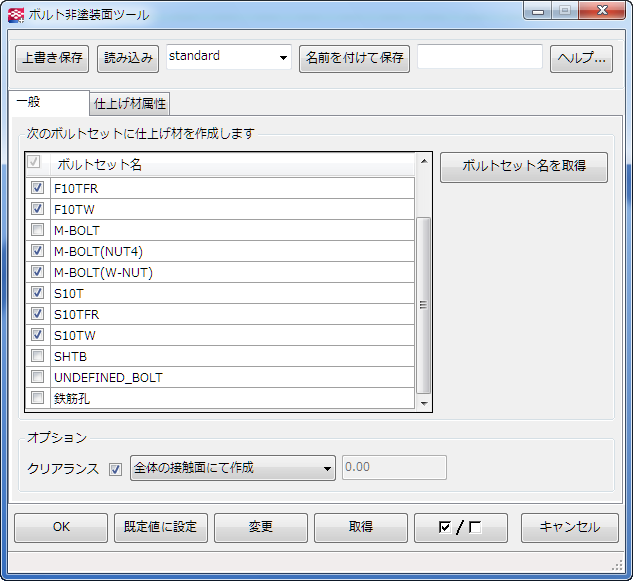
Task: Toggle the header select-all checkbox
Action: coord(34,162)
